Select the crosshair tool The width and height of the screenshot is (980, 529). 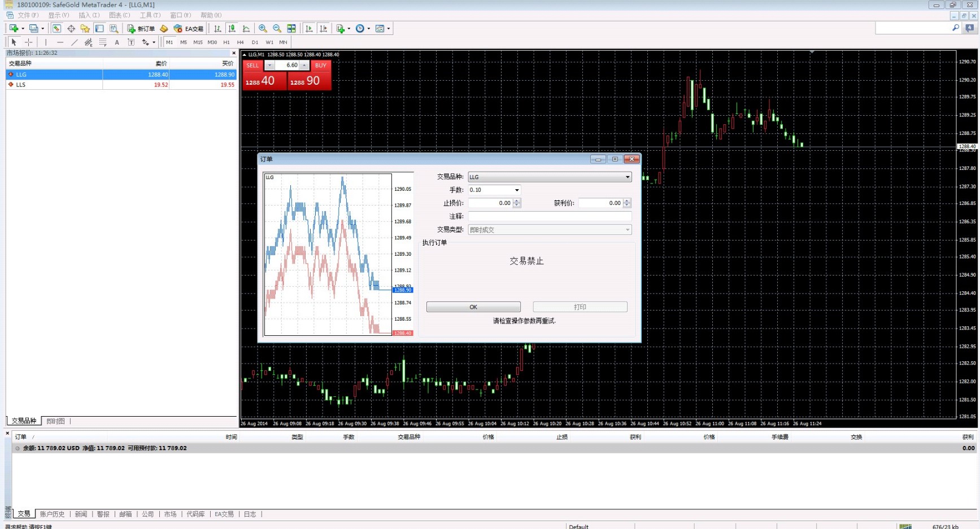click(x=29, y=42)
